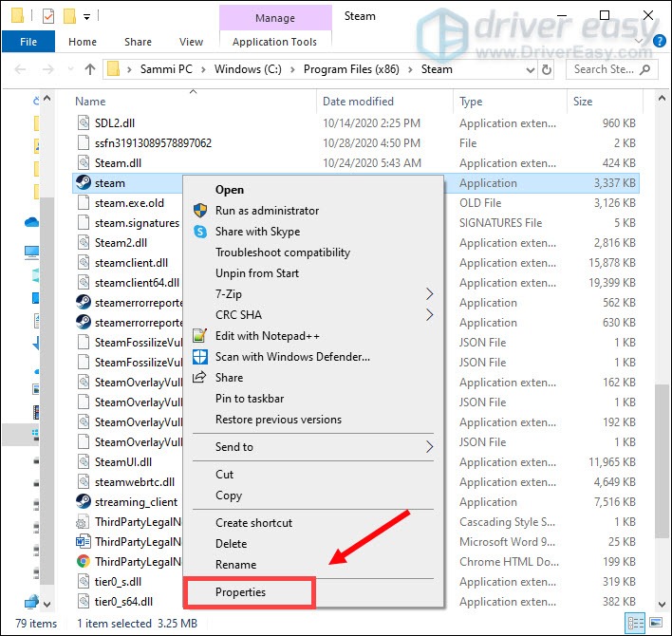Click OneDrive cloud icon in navigation pane

(x=31, y=222)
